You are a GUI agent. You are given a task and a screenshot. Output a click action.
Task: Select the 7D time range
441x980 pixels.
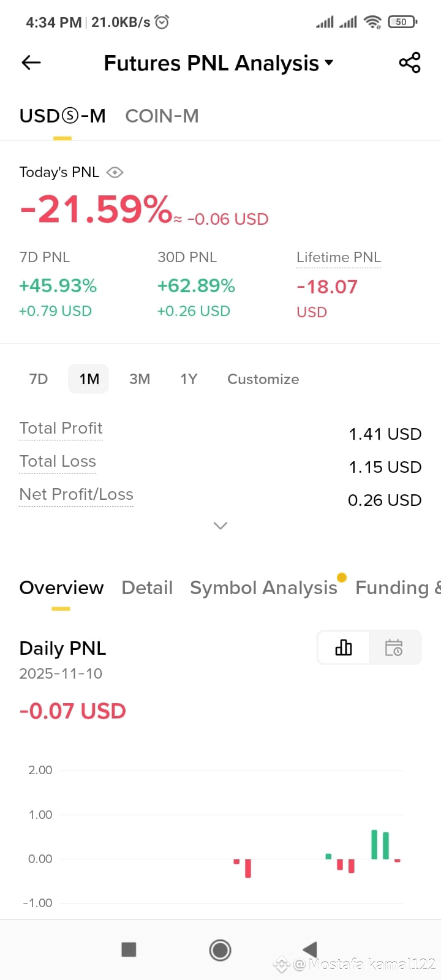39,379
